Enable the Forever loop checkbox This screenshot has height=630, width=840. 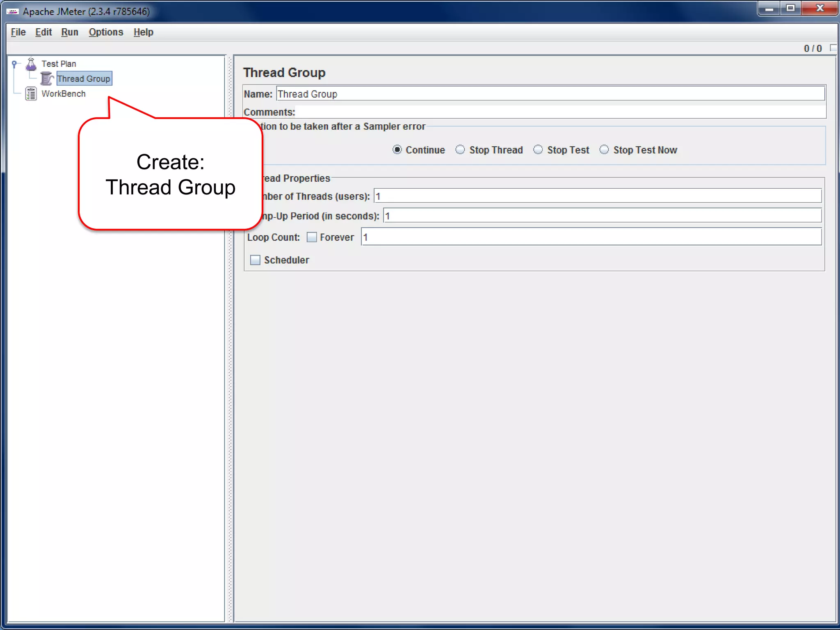pos(312,237)
